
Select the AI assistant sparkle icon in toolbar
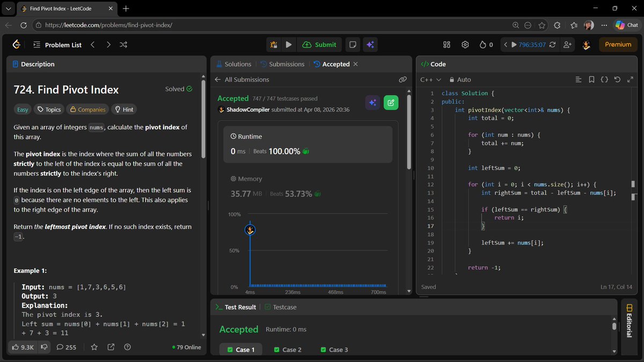click(370, 45)
